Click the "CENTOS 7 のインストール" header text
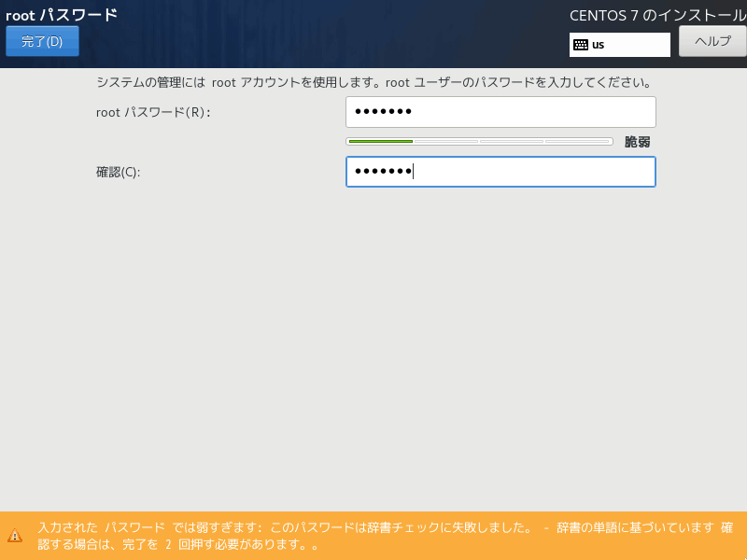 coord(657,15)
